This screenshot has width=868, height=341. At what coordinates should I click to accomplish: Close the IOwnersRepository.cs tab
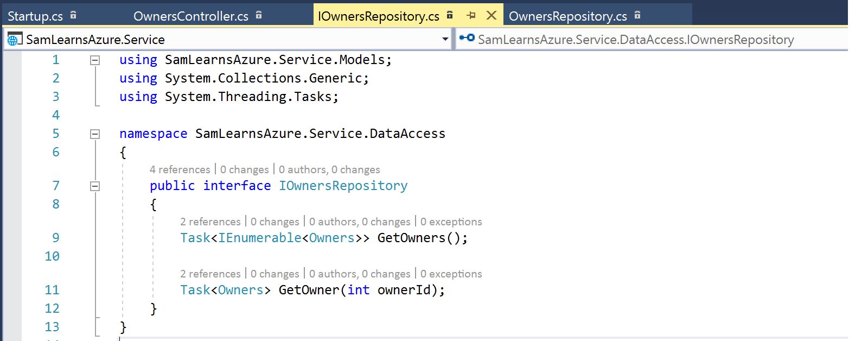pos(492,16)
